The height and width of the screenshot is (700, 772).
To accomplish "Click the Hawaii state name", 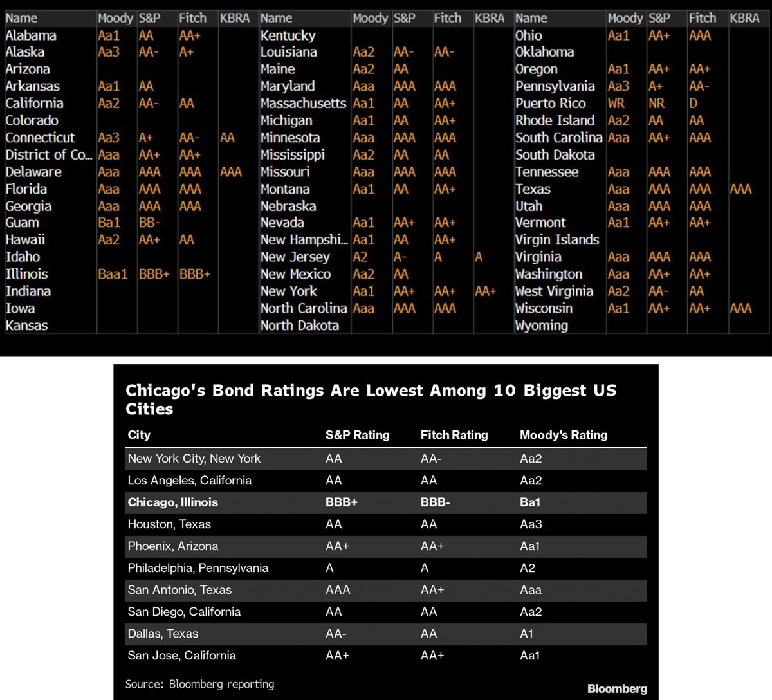I will [25, 240].
